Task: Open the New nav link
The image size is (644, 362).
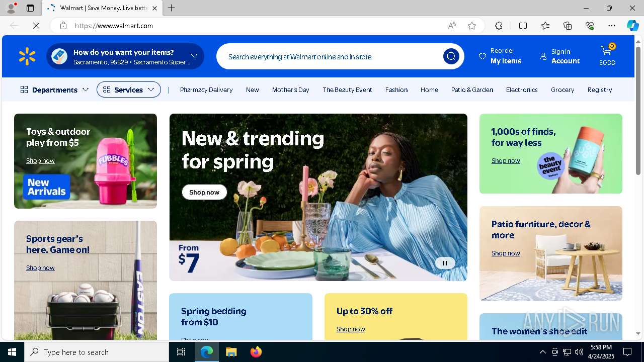Action: tap(253, 89)
